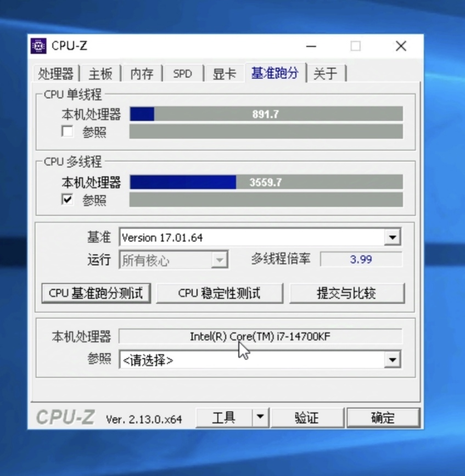Select the 内存 tab
This screenshot has width=465, height=476.
point(142,74)
